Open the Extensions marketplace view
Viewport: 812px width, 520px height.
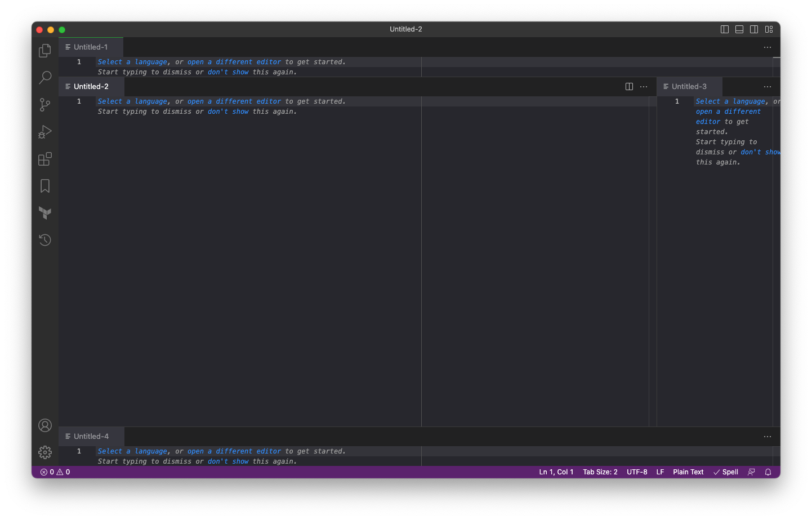click(x=44, y=159)
